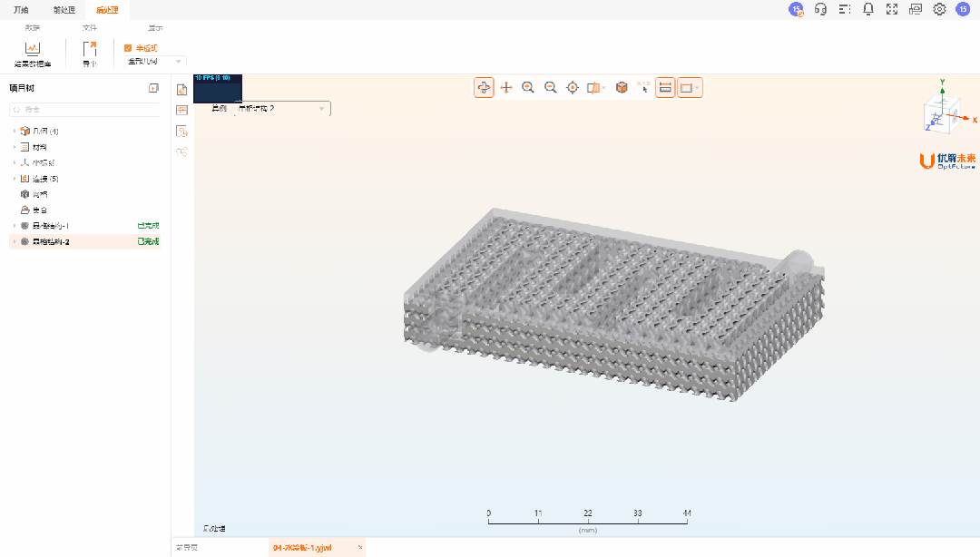Viewport: 980px width, 557px height.
Task: Expand the connections (5) tree node
Action: 15,179
